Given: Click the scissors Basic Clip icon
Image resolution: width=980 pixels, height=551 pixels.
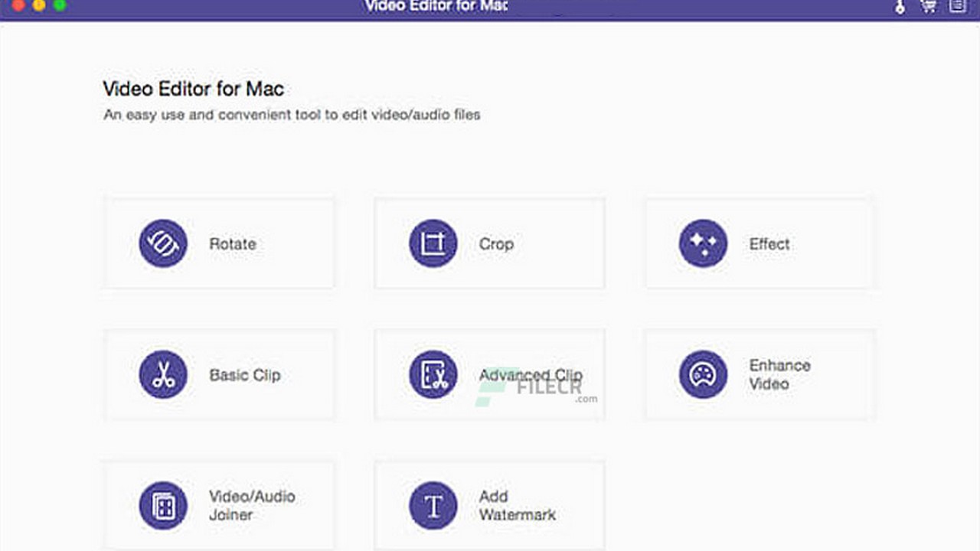Looking at the screenshot, I should (163, 375).
